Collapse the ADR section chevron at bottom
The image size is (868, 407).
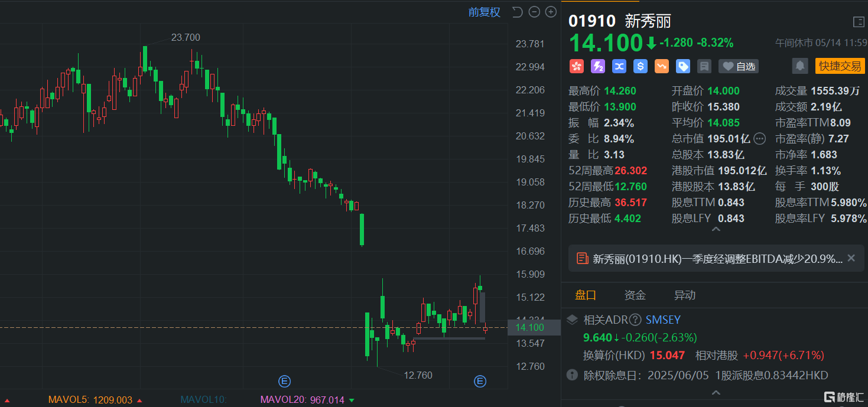pyautogui.click(x=716, y=393)
